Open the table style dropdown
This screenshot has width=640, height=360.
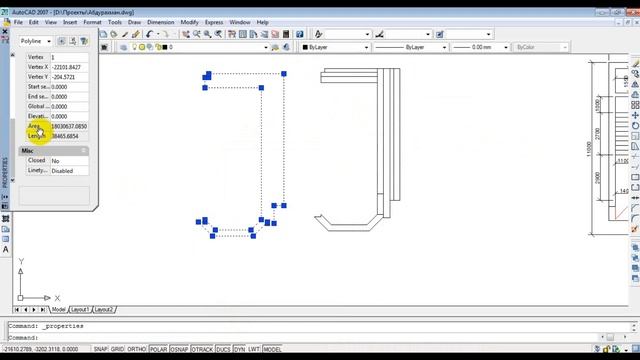pyautogui.click(x=489, y=35)
